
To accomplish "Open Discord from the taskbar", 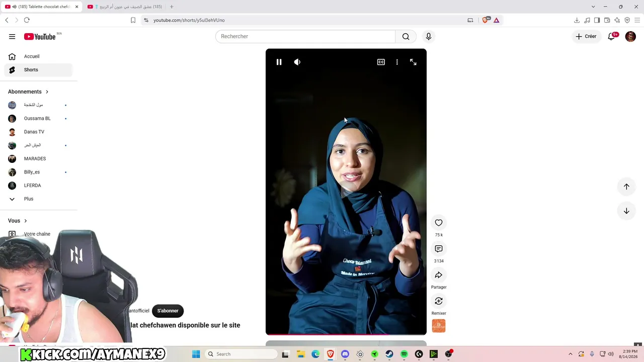I will tap(345, 354).
